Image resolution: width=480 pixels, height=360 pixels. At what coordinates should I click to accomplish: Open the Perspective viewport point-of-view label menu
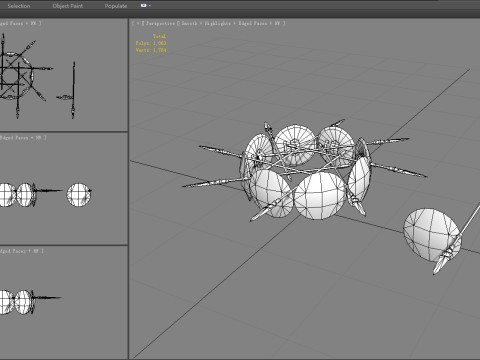160,23
